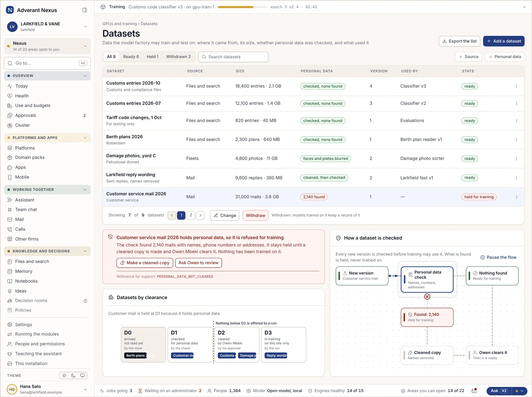532x397 pixels.
Task: Expand the training bar chevron
Action: coord(524,7)
